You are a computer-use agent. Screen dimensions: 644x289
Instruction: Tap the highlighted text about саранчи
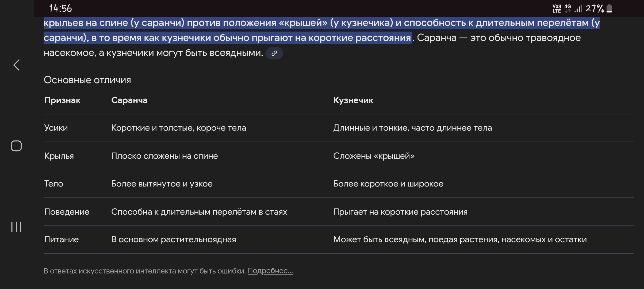point(322,30)
